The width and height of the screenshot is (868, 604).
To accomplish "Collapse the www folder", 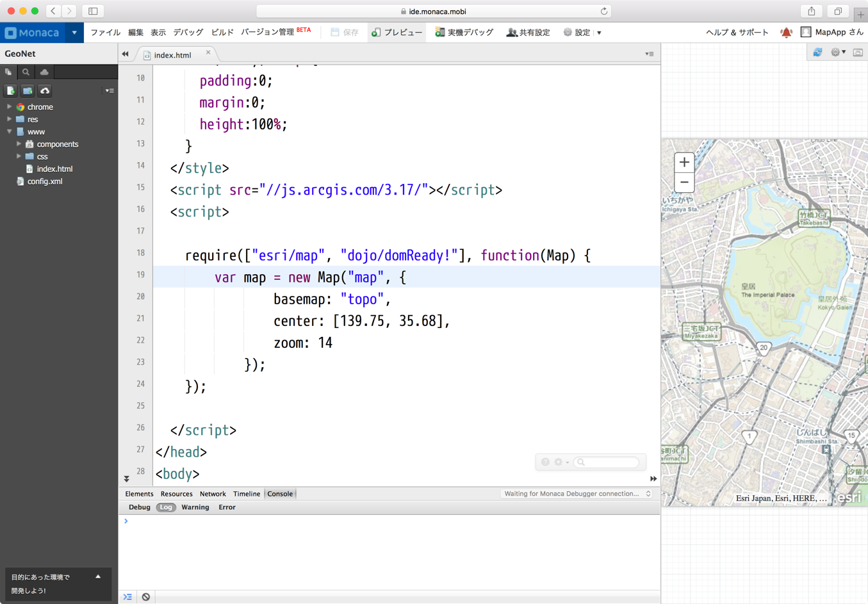I will click(x=9, y=131).
